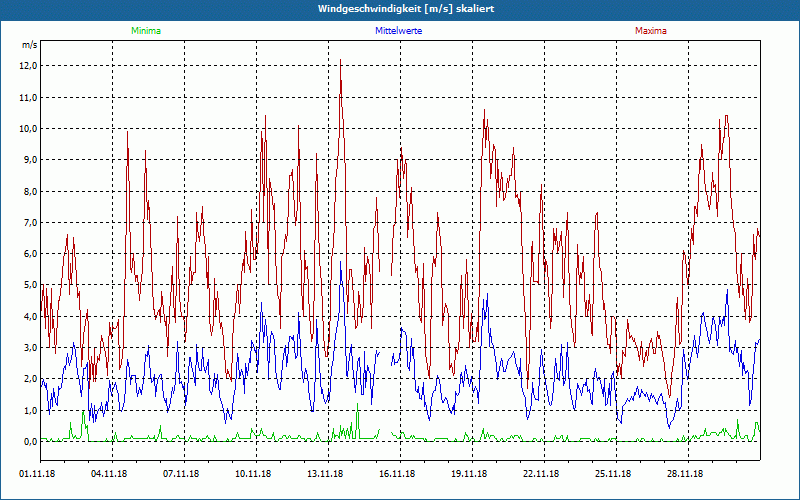Screen dimensions: 800x500
Task: Click the 22.11.18 date label
Action: tap(541, 473)
